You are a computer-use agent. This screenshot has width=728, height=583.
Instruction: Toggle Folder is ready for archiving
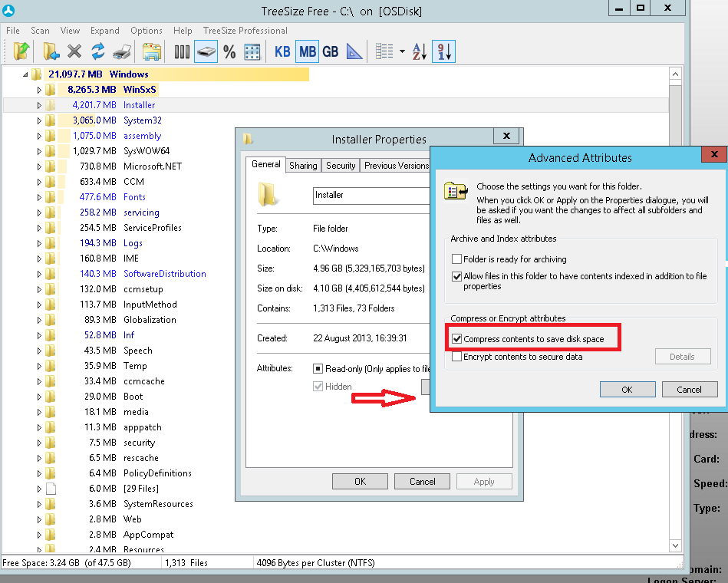457,259
